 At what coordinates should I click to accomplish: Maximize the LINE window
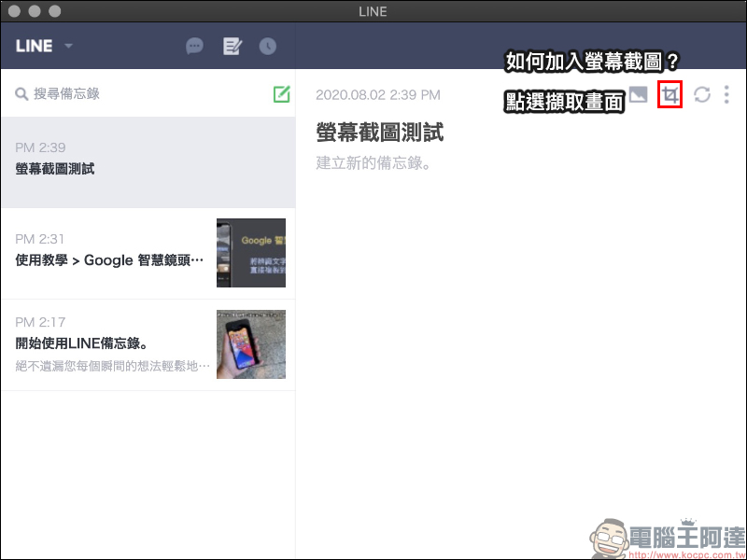[x=55, y=11]
